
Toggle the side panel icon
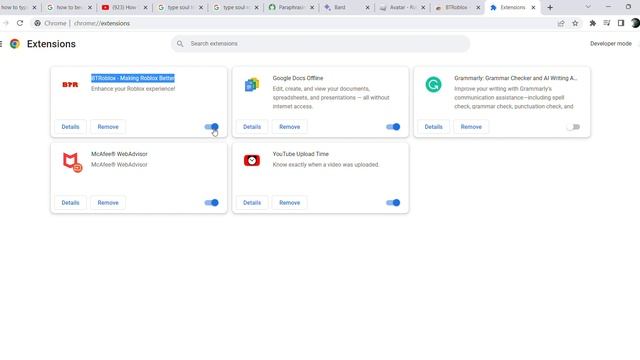click(621, 23)
